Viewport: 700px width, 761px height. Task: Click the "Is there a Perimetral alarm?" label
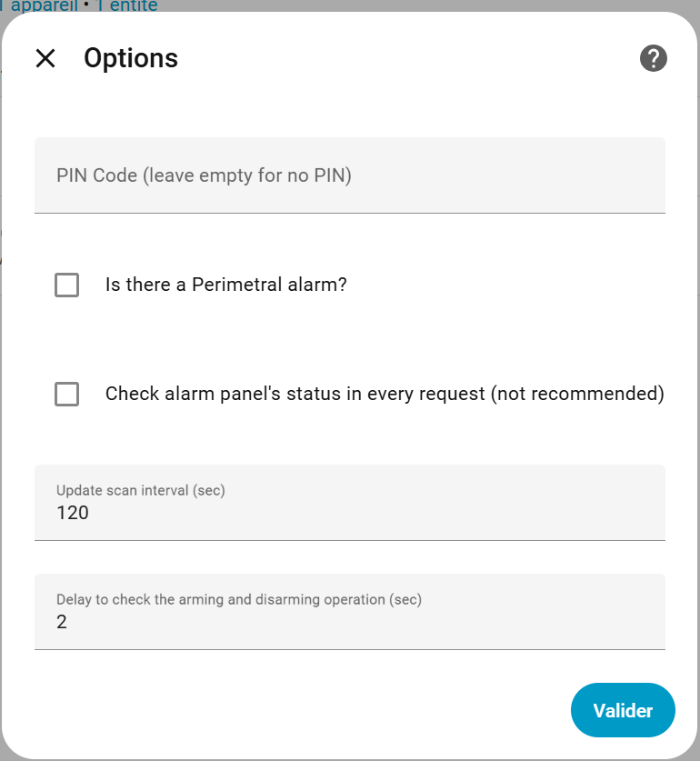click(x=226, y=285)
